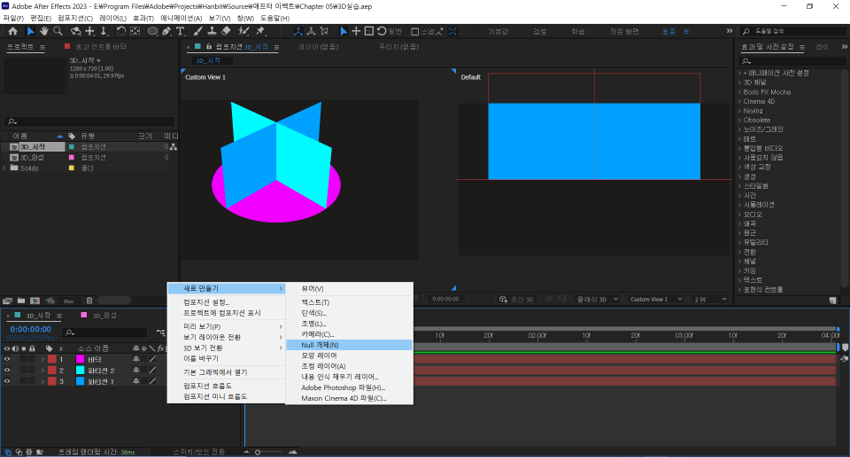Viewport: 850px width, 457px height.
Task: Hide the 파티션 2 layer eye toggle
Action: click(7, 370)
